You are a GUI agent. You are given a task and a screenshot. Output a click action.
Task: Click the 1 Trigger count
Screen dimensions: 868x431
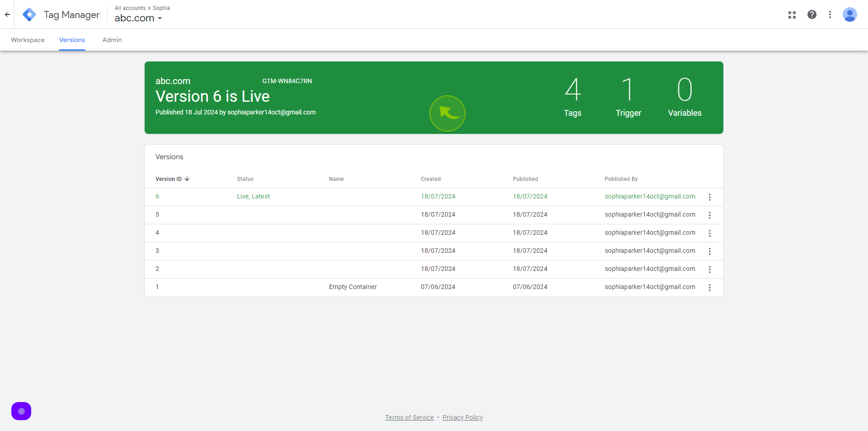pos(628,97)
